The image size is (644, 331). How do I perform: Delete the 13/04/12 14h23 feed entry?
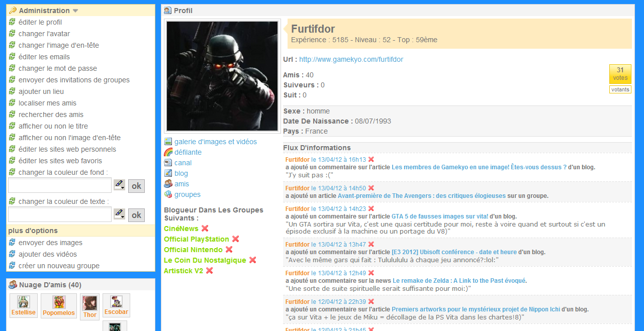[x=371, y=208]
